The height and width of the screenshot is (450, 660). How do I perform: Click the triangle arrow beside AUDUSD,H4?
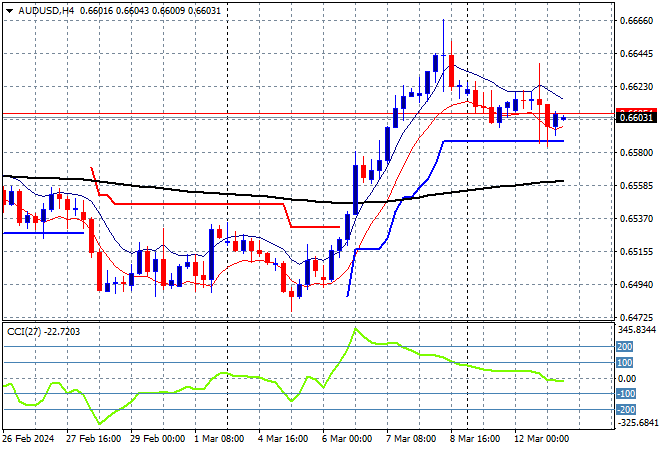[8, 8]
